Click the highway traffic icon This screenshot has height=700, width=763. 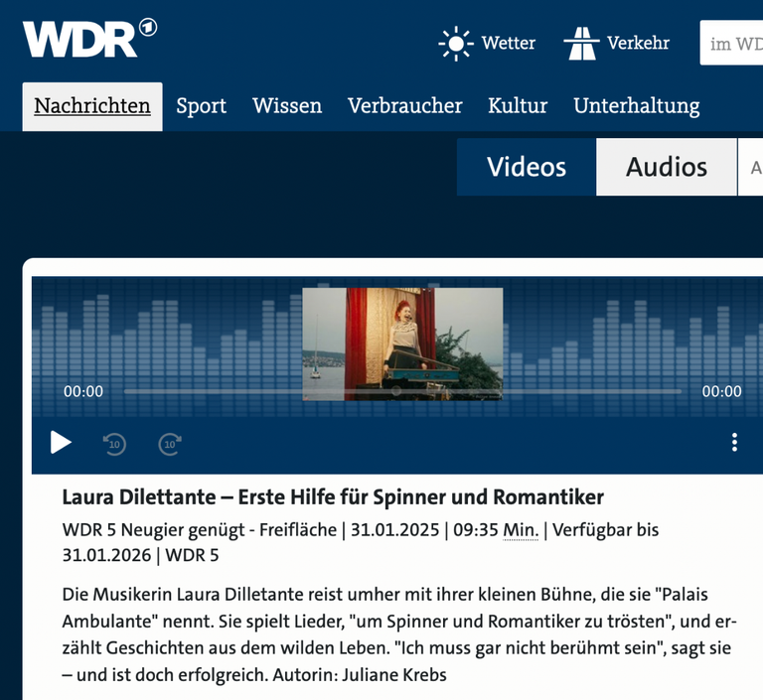581,44
